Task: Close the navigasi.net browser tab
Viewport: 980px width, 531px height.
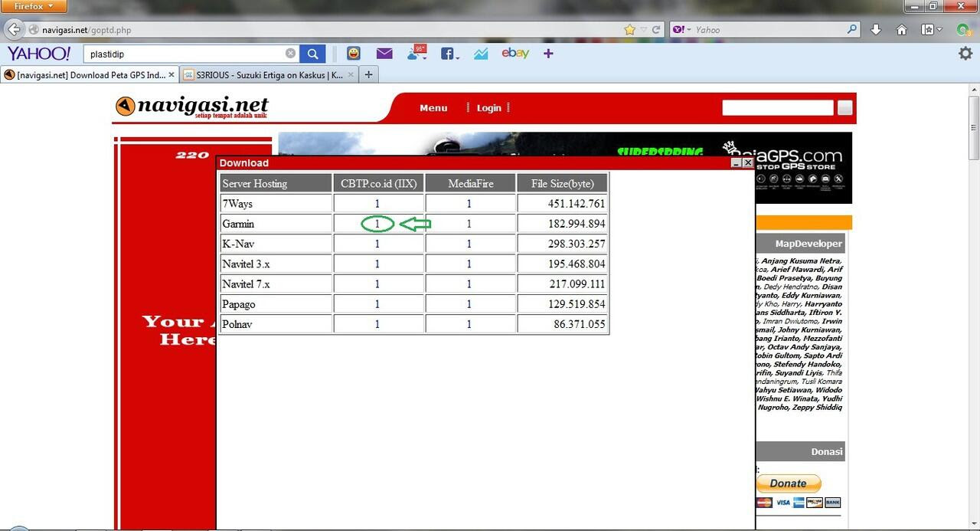Action: [x=171, y=75]
